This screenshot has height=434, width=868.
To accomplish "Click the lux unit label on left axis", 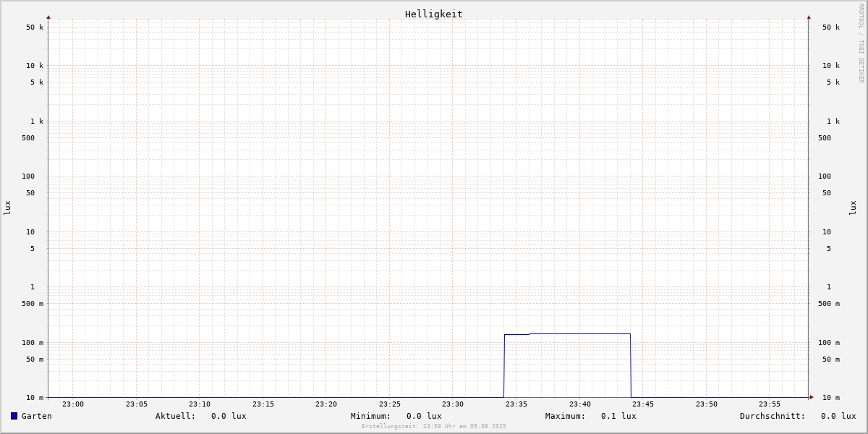I will click(x=7, y=208).
